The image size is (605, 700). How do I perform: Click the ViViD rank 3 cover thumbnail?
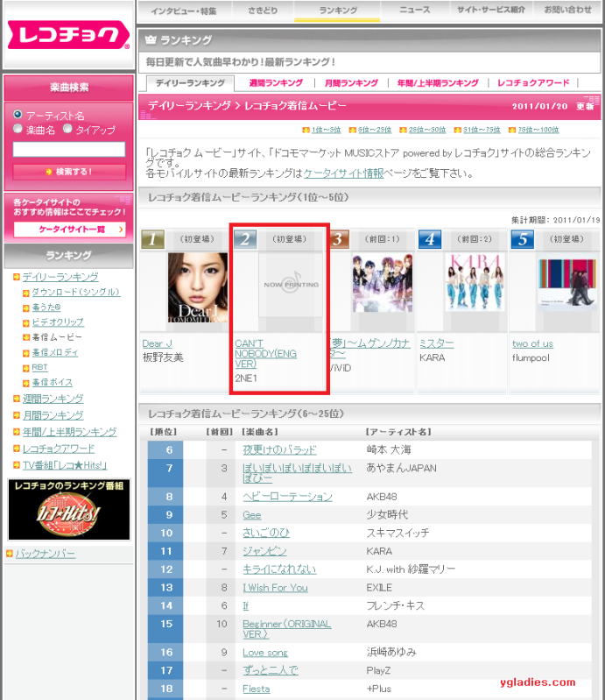coord(383,283)
